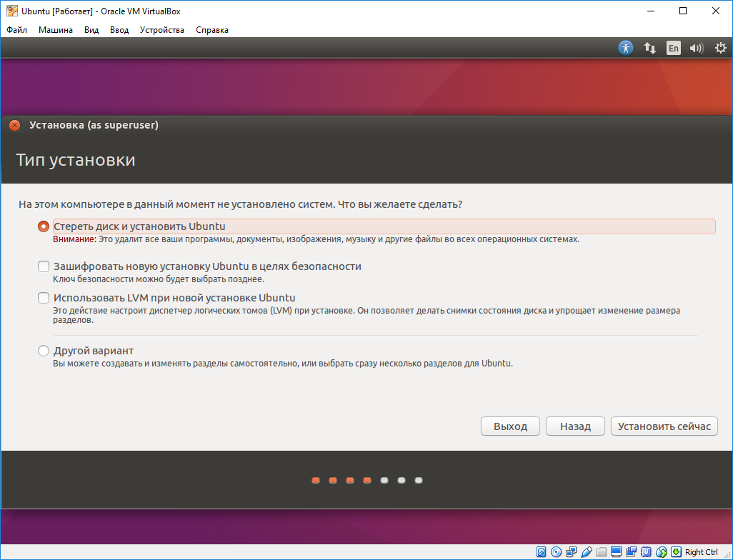Click the display monitor status icon
Viewport: 733px width, 560px height.
(616, 552)
